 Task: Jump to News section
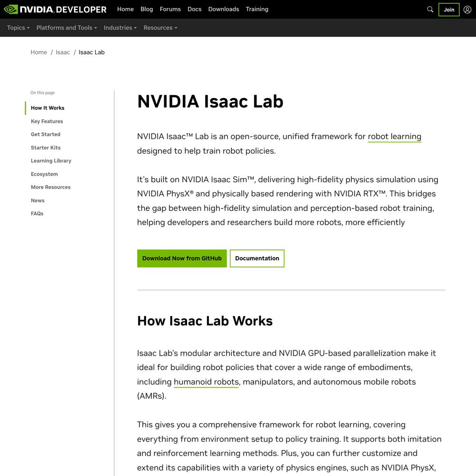[37, 200]
